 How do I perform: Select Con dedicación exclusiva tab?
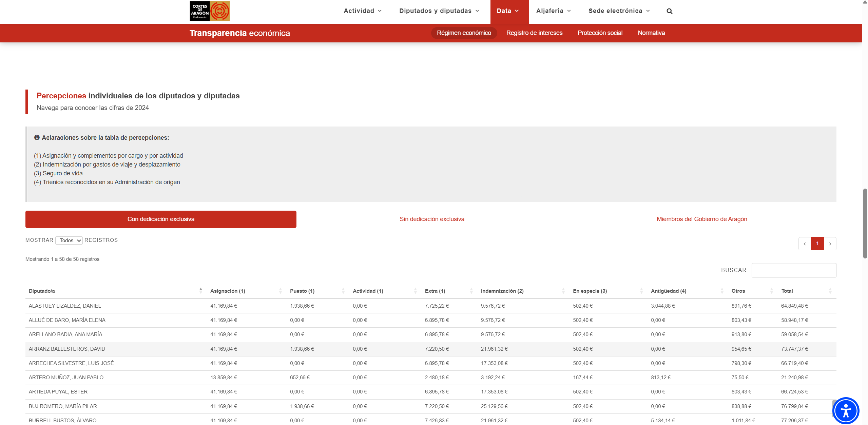(161, 219)
